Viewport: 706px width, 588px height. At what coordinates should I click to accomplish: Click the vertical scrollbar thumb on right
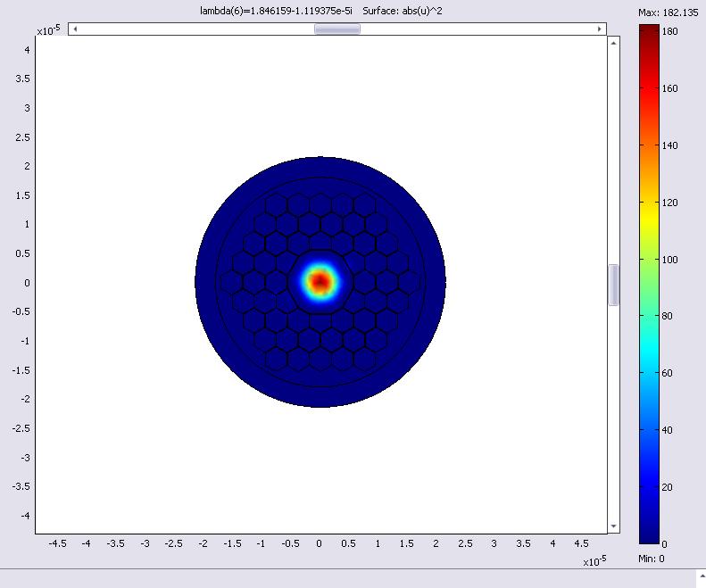pos(613,285)
